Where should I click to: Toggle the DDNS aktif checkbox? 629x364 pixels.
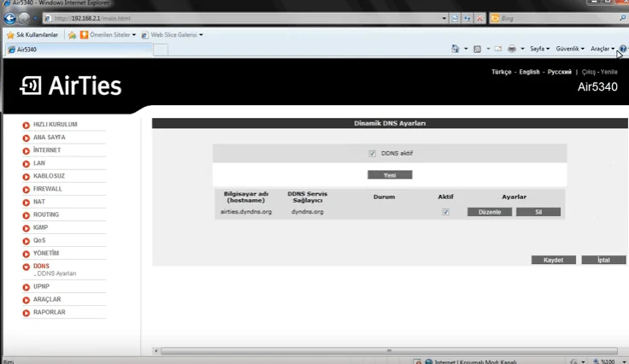coord(373,154)
